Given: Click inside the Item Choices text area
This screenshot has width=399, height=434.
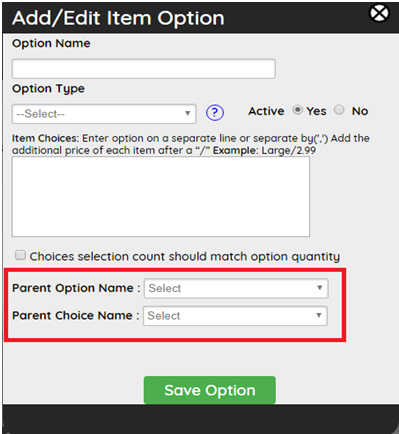Looking at the screenshot, I should click(x=161, y=197).
